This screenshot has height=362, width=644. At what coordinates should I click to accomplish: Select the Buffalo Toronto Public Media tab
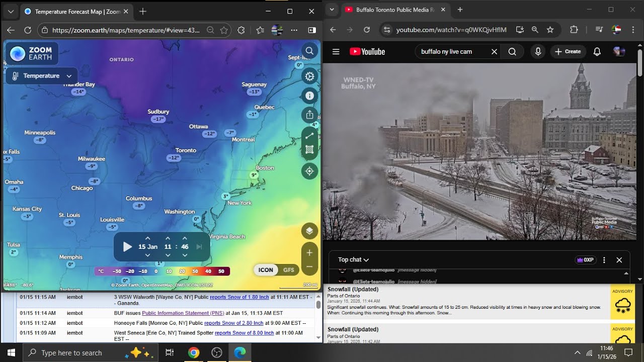pyautogui.click(x=394, y=10)
